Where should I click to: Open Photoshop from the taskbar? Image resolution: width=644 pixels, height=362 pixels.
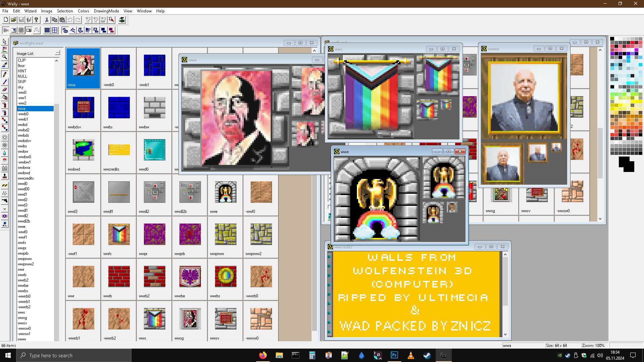[x=394, y=355]
